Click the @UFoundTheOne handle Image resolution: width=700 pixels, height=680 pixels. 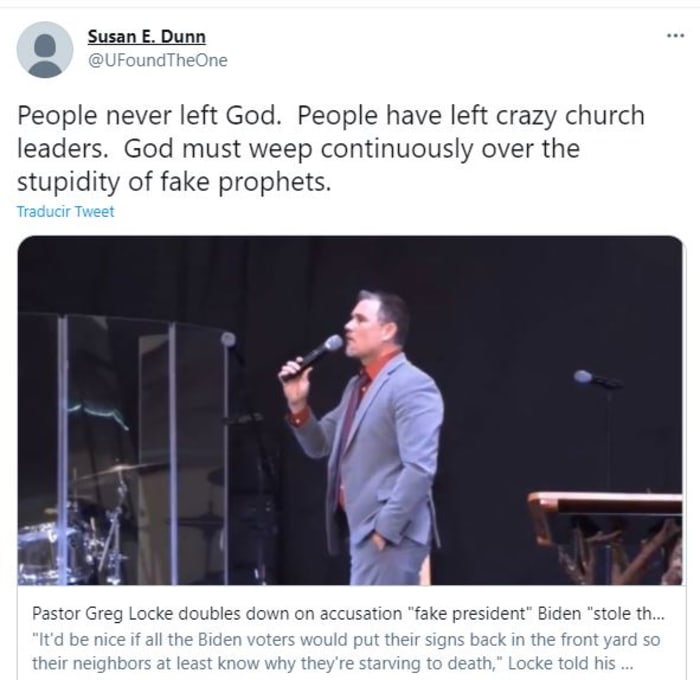pyautogui.click(x=157, y=60)
